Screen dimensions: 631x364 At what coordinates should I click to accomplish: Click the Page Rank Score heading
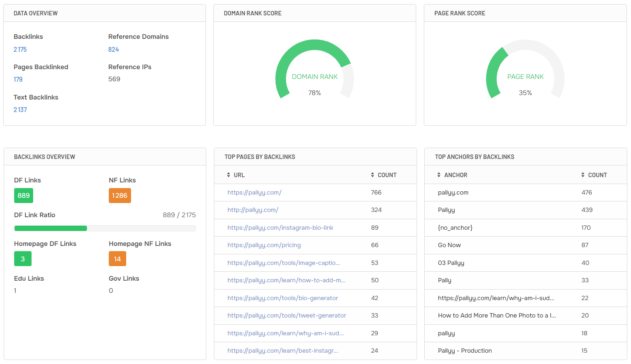[459, 13]
